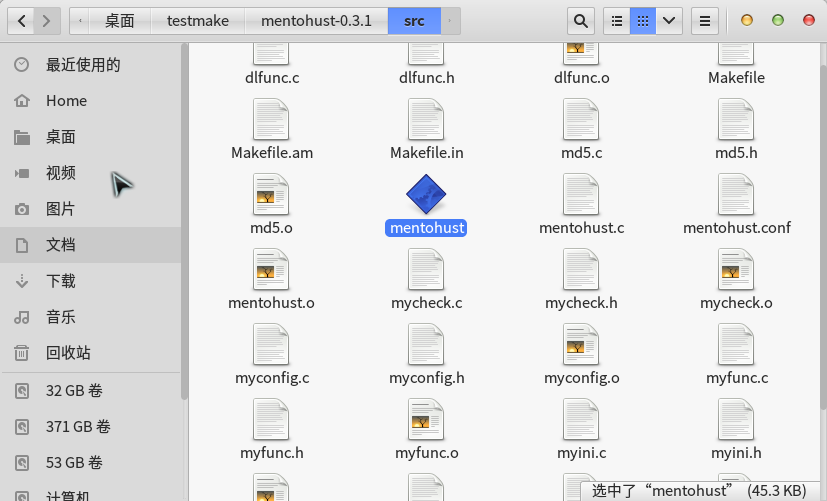Open the hamburger menu button
The height and width of the screenshot is (501, 827).
705,21
